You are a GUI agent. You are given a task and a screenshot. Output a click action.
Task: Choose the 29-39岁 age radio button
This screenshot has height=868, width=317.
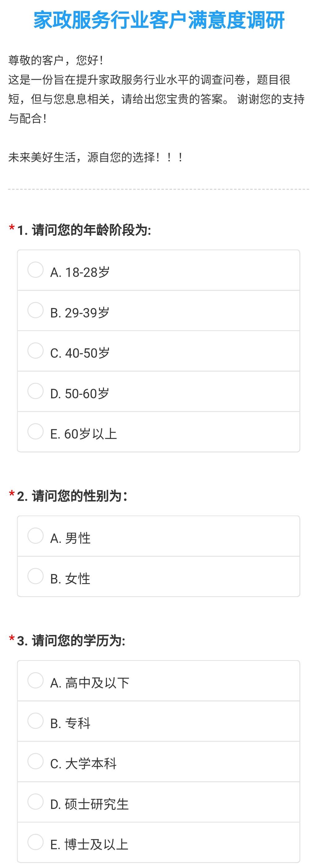click(35, 310)
